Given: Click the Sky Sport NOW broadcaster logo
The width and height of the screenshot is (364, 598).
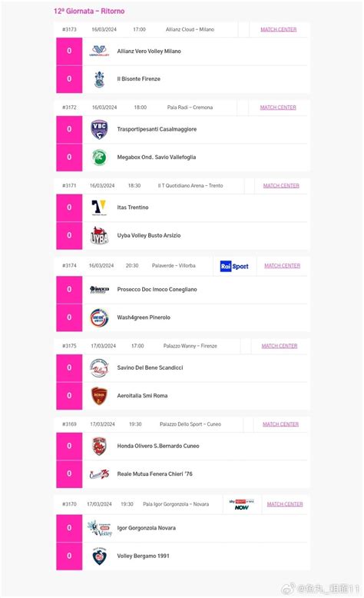Looking at the screenshot, I should coord(242,504).
